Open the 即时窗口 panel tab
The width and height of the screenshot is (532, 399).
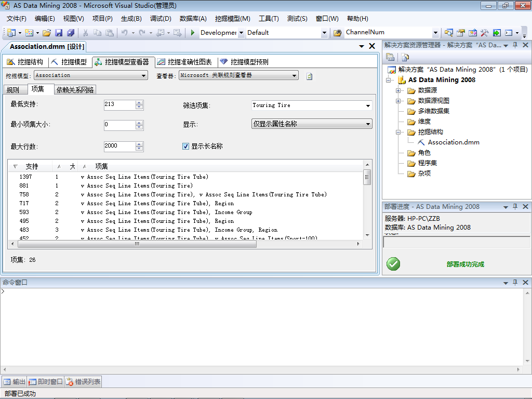pos(46,382)
